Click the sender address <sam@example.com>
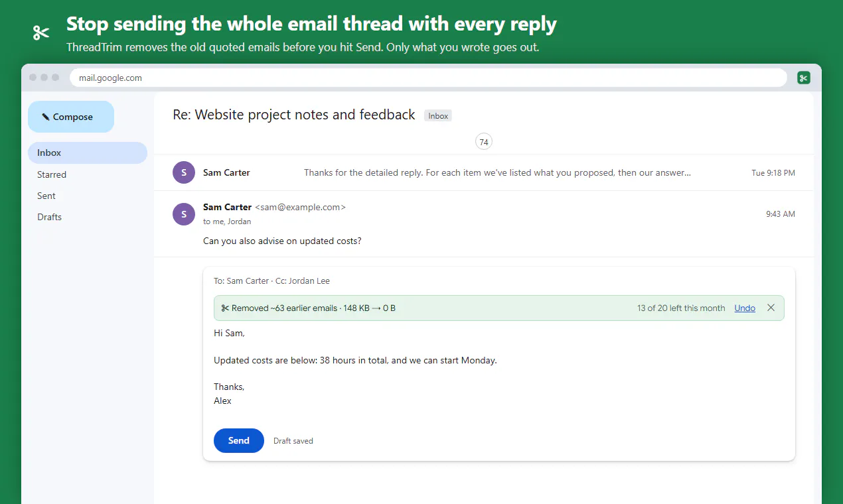This screenshot has height=504, width=843. click(300, 207)
